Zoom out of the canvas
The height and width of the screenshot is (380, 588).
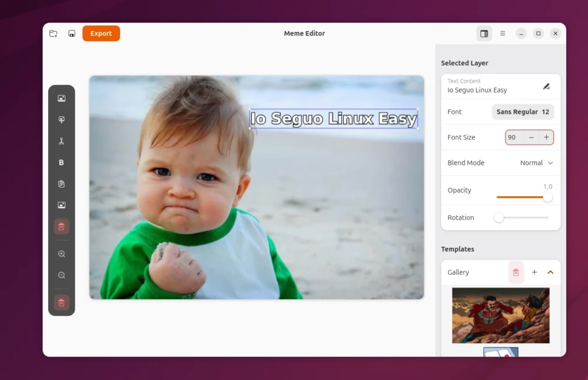(x=61, y=275)
